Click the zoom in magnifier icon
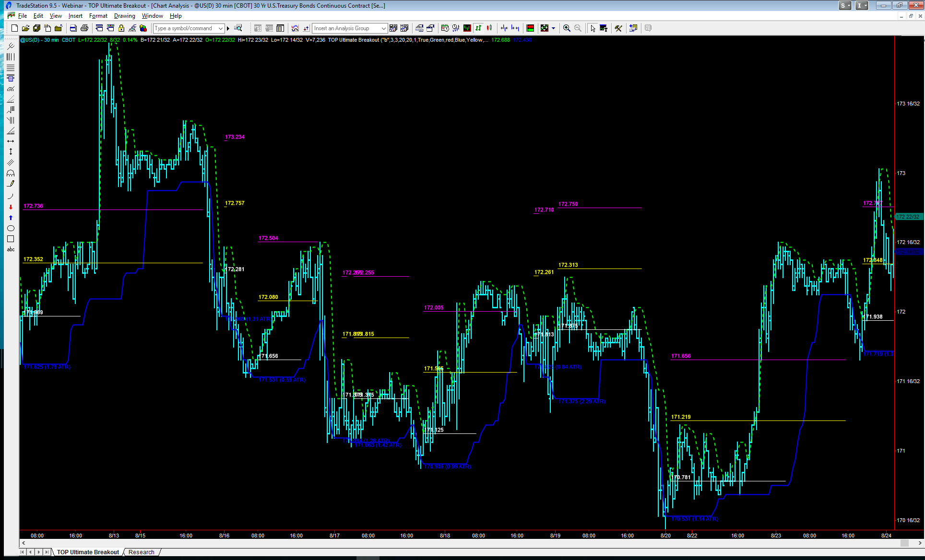 click(567, 28)
